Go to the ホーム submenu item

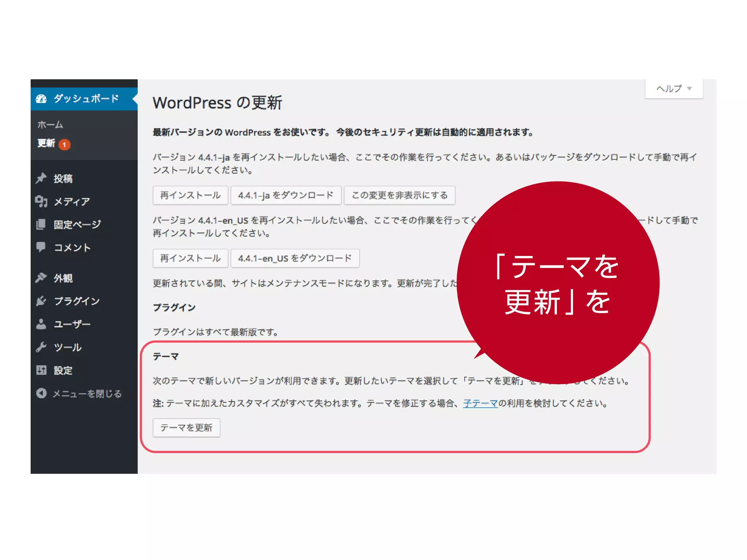(50, 125)
